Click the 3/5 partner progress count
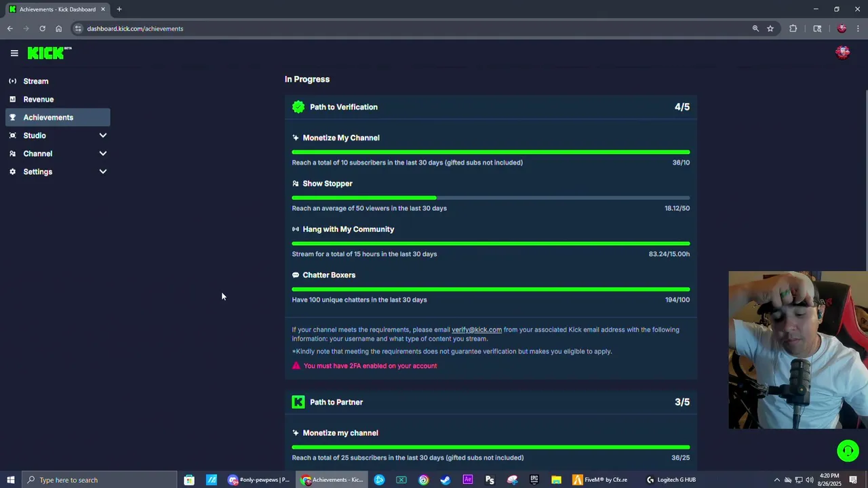 [x=682, y=402]
